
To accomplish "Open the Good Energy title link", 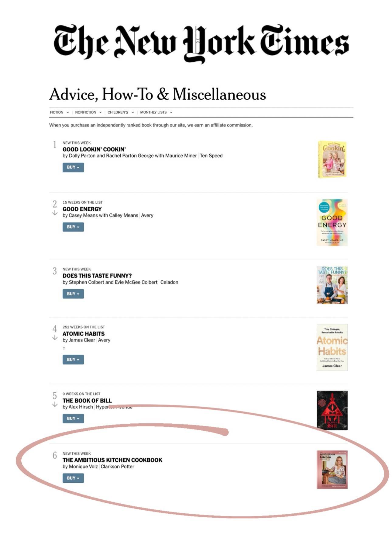I will [82, 209].
